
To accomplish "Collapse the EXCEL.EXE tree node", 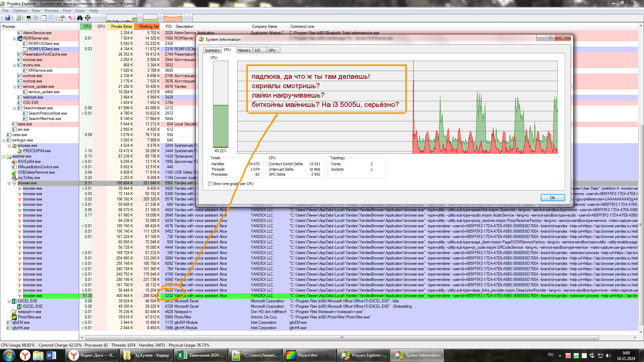I will click(9, 301).
